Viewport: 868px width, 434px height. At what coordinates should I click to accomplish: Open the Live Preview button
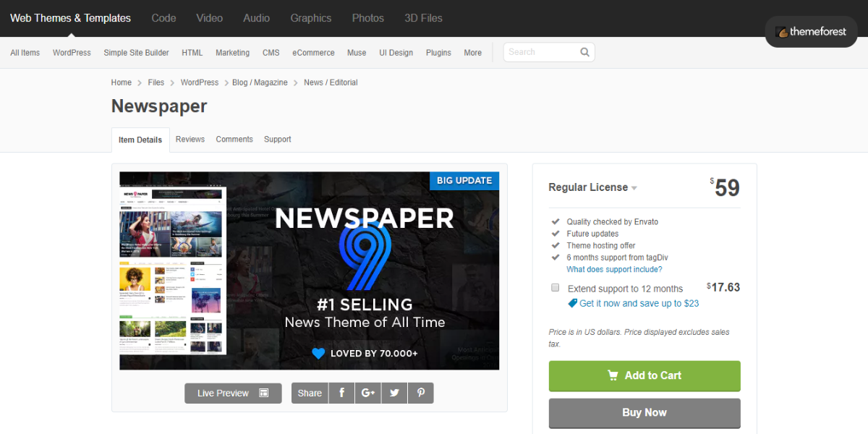coord(233,393)
